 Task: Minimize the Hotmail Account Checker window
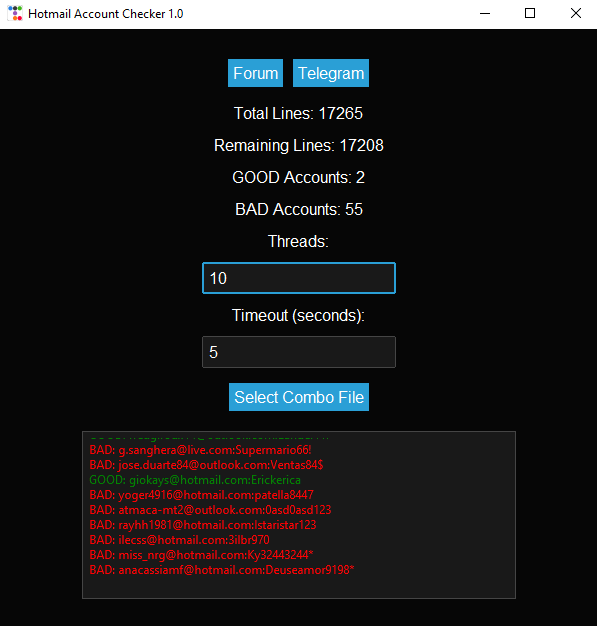click(x=485, y=14)
